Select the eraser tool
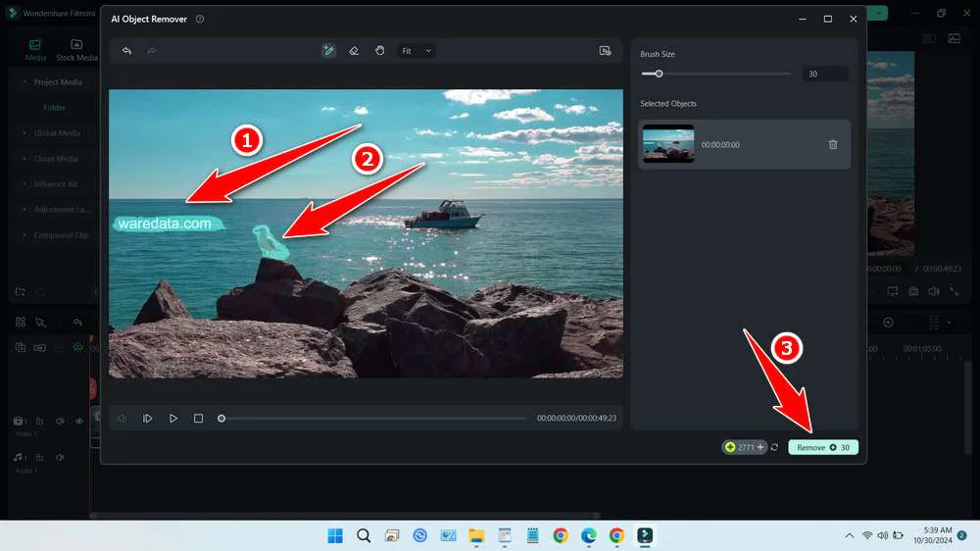Image resolution: width=980 pixels, height=551 pixels. [x=354, y=51]
